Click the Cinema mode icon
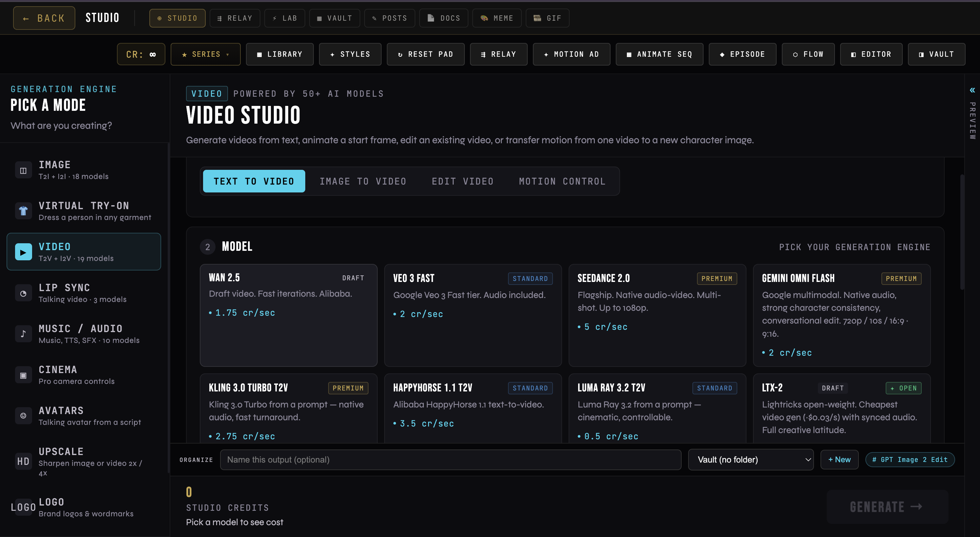 coord(23,375)
